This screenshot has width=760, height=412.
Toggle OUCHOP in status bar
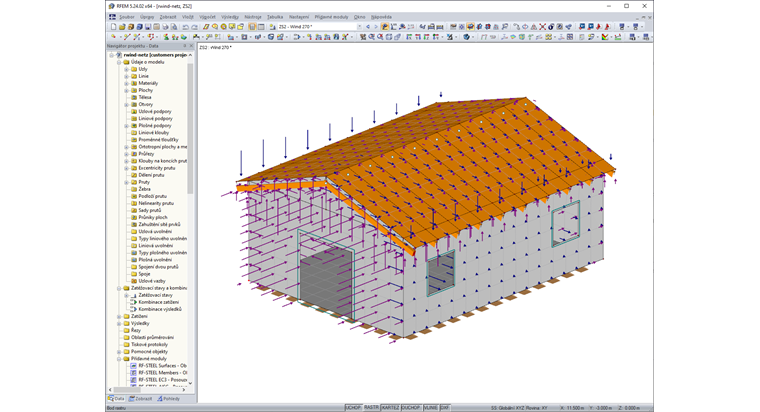click(x=411, y=408)
